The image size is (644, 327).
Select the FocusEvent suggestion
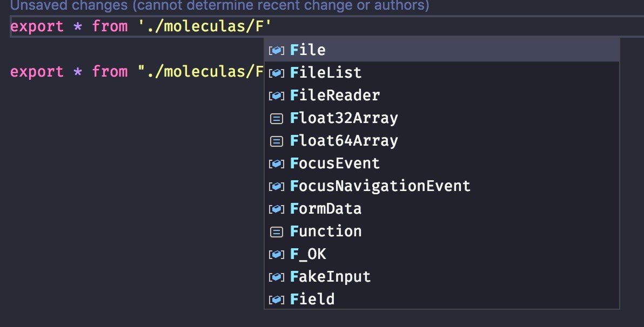click(x=441, y=163)
